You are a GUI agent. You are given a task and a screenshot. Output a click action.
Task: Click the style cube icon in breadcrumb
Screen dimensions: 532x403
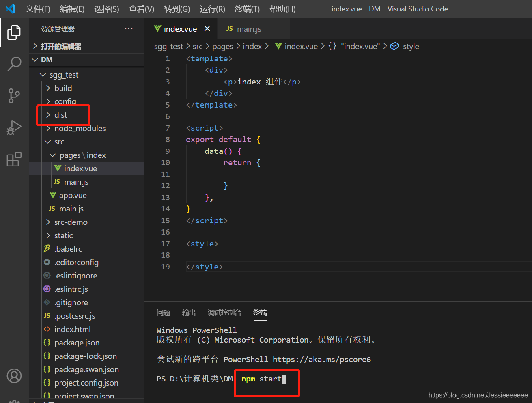394,46
